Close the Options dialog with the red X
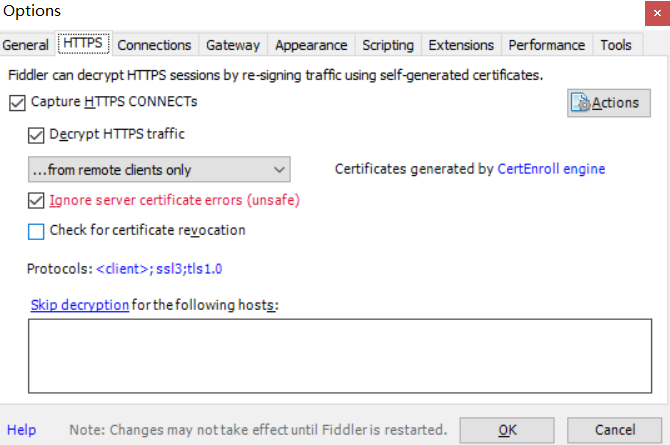Screen dimensions: 670x445 [657, 13]
